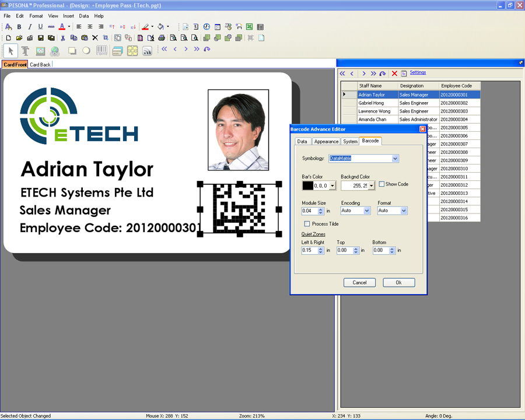Tick the Process Tilde checkbox
Screen dimensions: 525x420
pyautogui.click(x=307, y=224)
